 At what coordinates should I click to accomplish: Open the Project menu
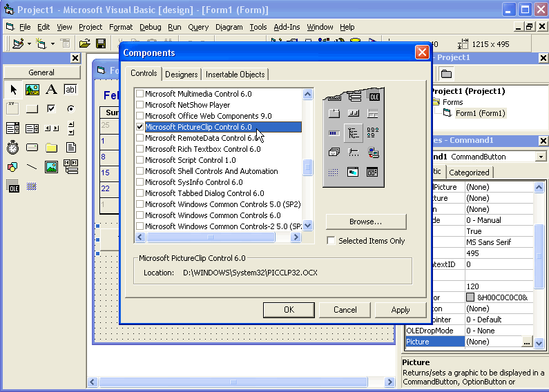click(90, 27)
